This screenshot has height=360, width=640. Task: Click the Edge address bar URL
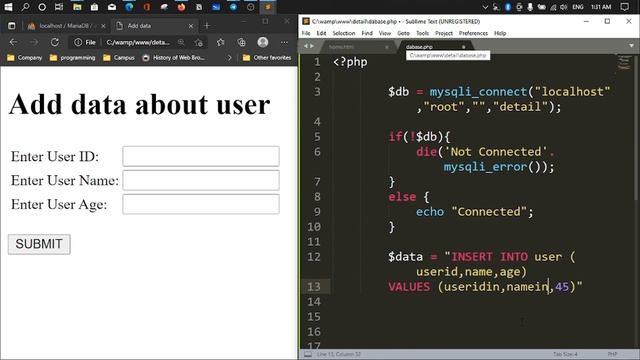138,42
